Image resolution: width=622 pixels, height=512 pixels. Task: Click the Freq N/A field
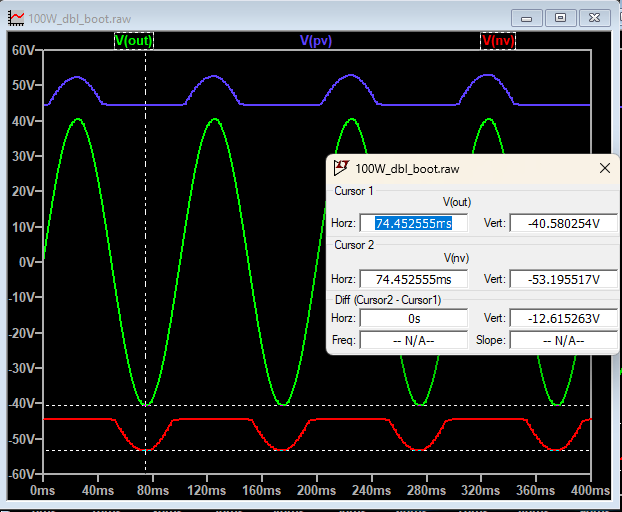click(413, 340)
